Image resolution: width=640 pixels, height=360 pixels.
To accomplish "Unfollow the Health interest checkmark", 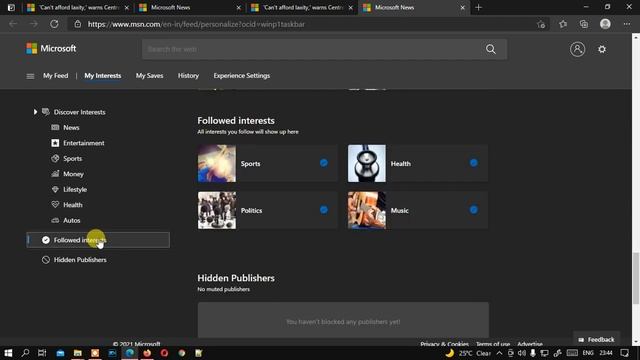I will [x=473, y=163].
